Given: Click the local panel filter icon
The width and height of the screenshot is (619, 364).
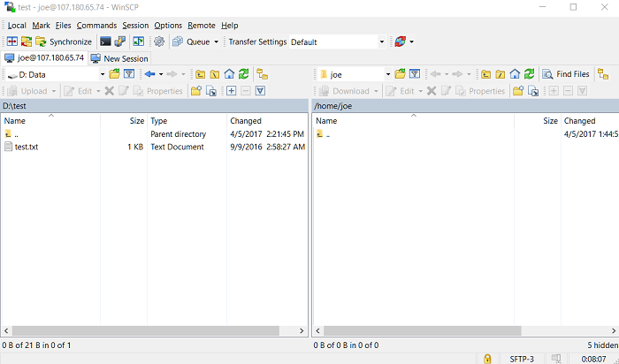Looking at the screenshot, I should 129,73.
